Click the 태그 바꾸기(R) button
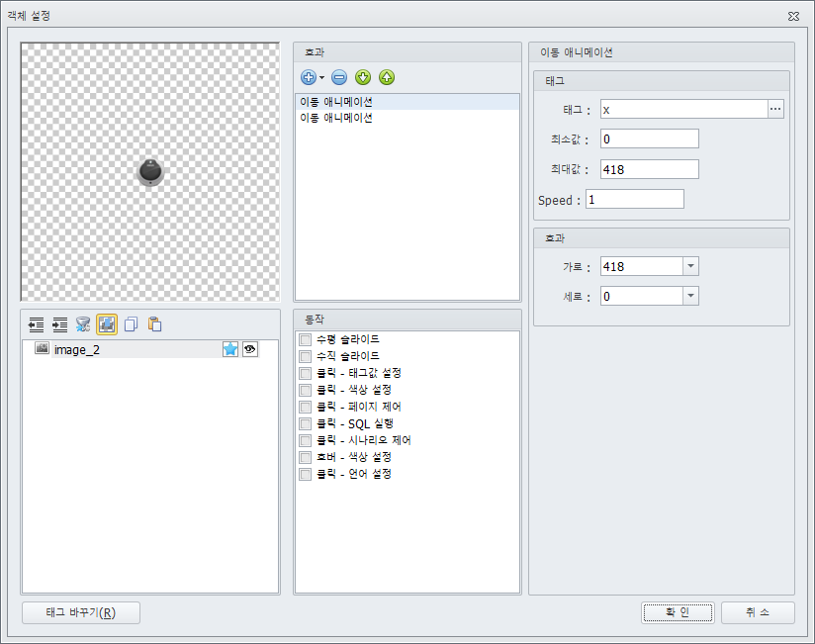The image size is (815, 644). click(80, 612)
